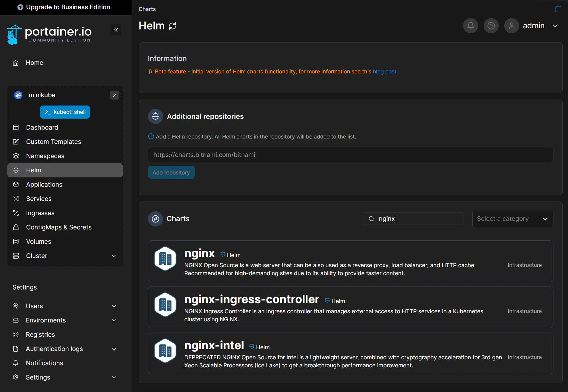This screenshot has width=568, height=392.
Task: Click the Services shuffle icon
Action: point(16,199)
